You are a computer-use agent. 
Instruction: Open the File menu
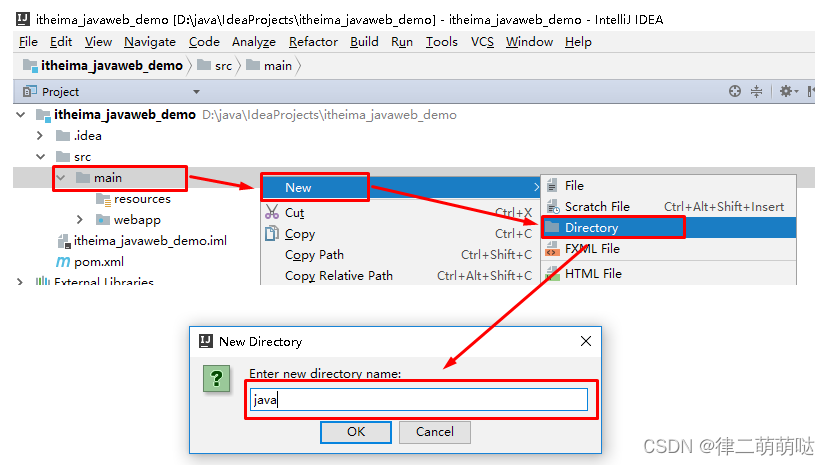tap(28, 42)
